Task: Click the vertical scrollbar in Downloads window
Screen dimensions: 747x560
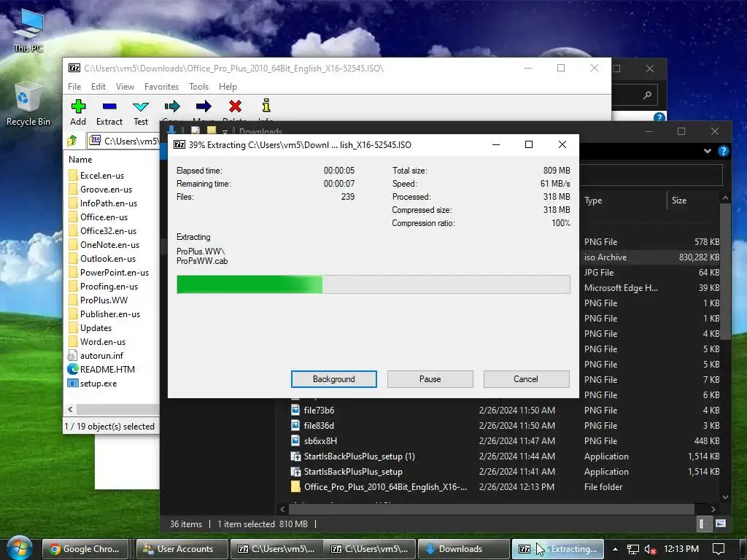Action: click(726, 271)
